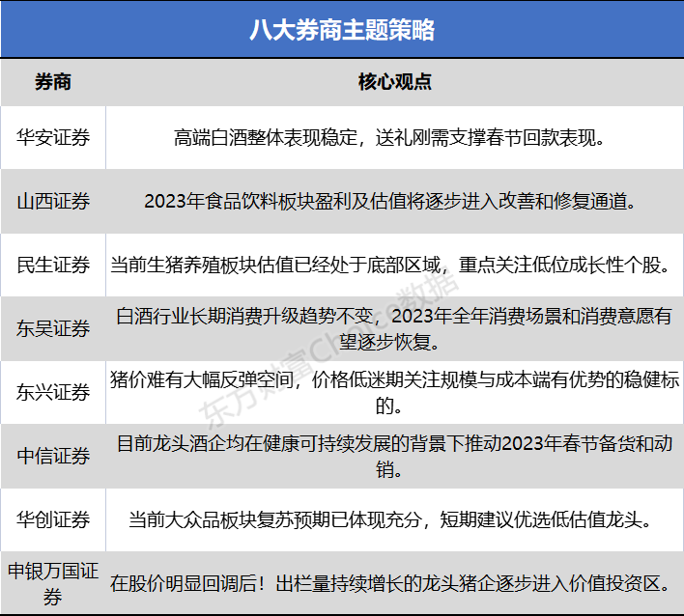Viewport: 684px width, 616px height.
Task: Click the 2023年食品饮料板块 viewpoint text
Action: [389, 202]
